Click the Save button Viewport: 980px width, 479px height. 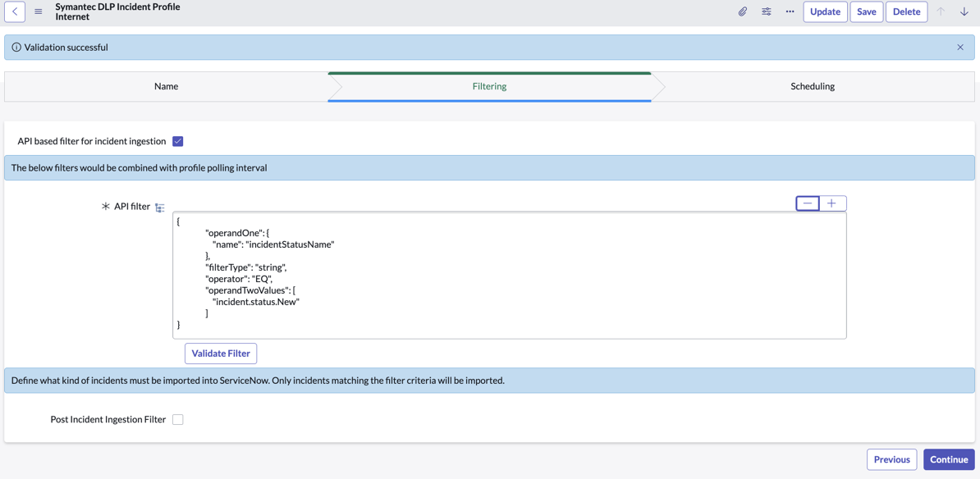click(x=866, y=11)
